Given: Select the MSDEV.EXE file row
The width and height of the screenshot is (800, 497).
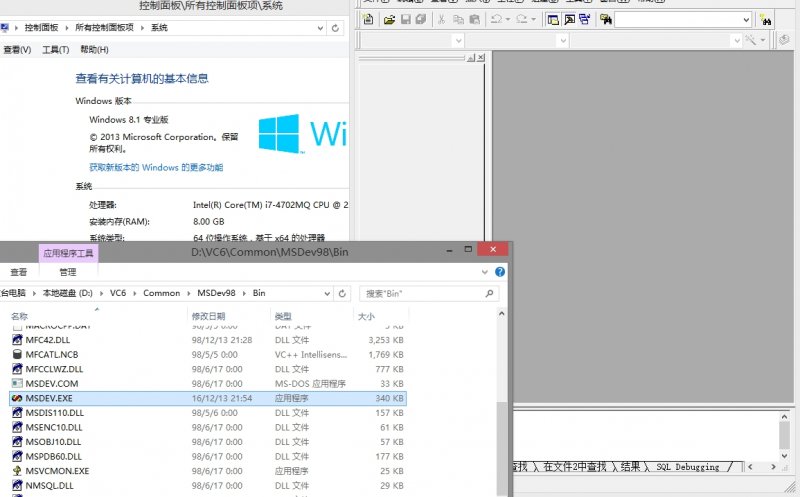Looking at the screenshot, I should pos(208,398).
